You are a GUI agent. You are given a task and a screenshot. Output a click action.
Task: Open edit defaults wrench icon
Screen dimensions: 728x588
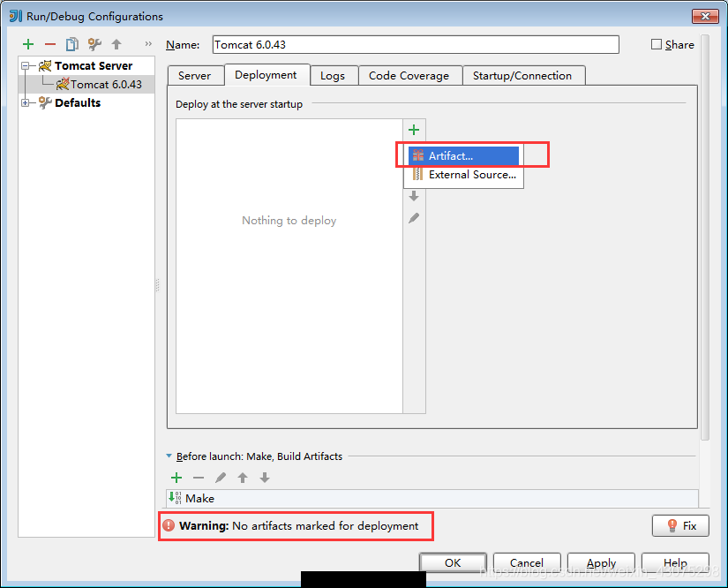click(94, 44)
